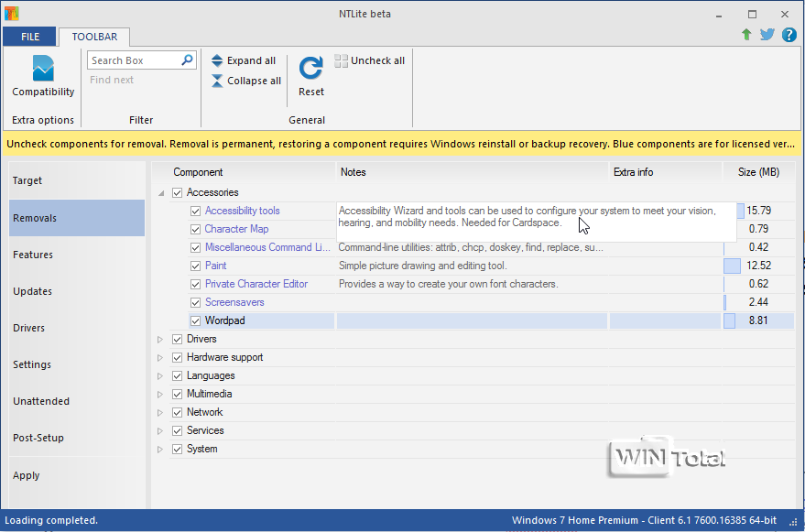
Task: Open the Twitter bird icon link
Action: (767, 35)
